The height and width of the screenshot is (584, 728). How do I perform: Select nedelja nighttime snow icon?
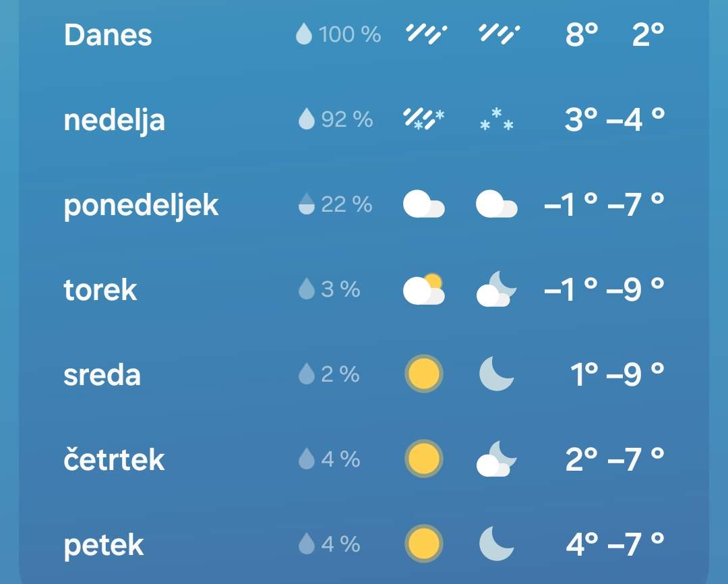point(497,119)
